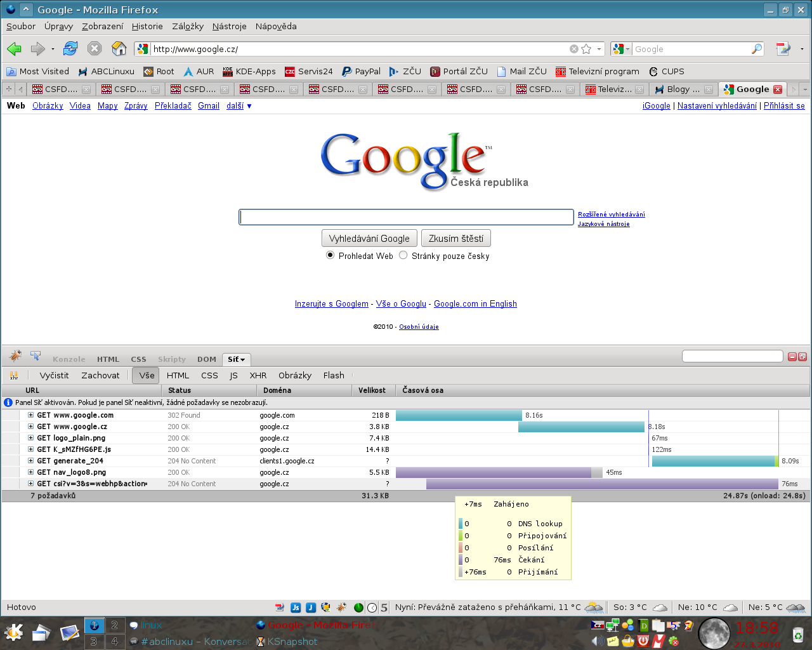Click the Firebug status bar bug icon
Viewport: 812px width, 650px height.
pyautogui.click(x=341, y=607)
